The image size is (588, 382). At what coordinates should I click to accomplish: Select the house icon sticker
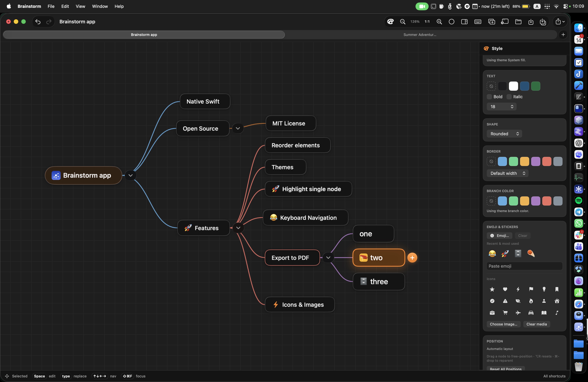[x=557, y=301]
